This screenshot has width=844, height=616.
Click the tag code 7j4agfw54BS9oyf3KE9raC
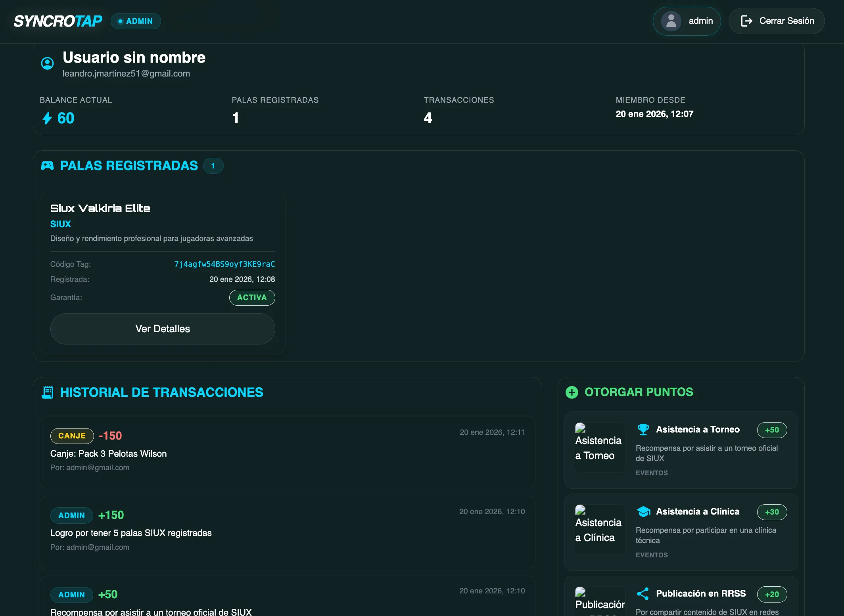224,264
